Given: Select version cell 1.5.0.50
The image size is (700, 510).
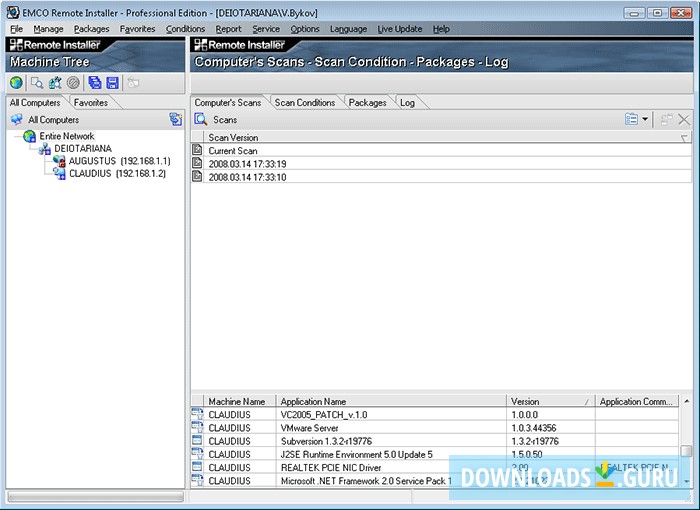Looking at the screenshot, I should point(550,454).
